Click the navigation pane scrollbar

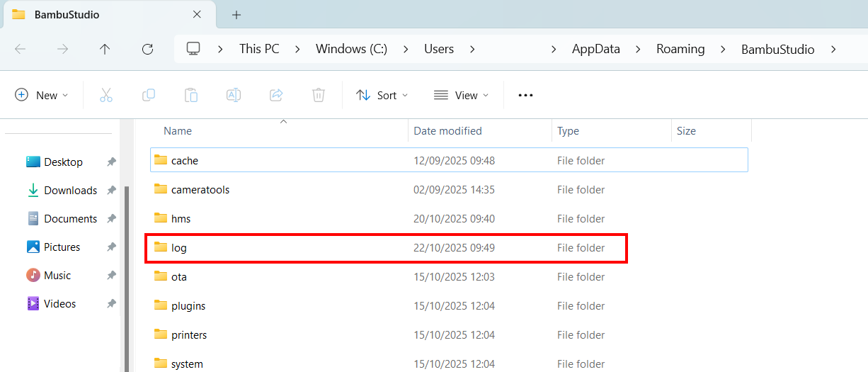[127, 278]
